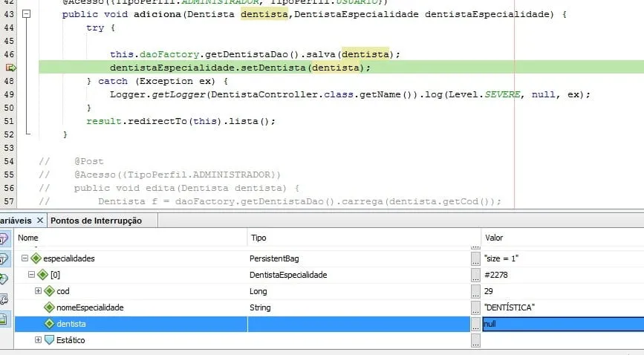Click the SEVERE constant on line 49

coord(502,94)
